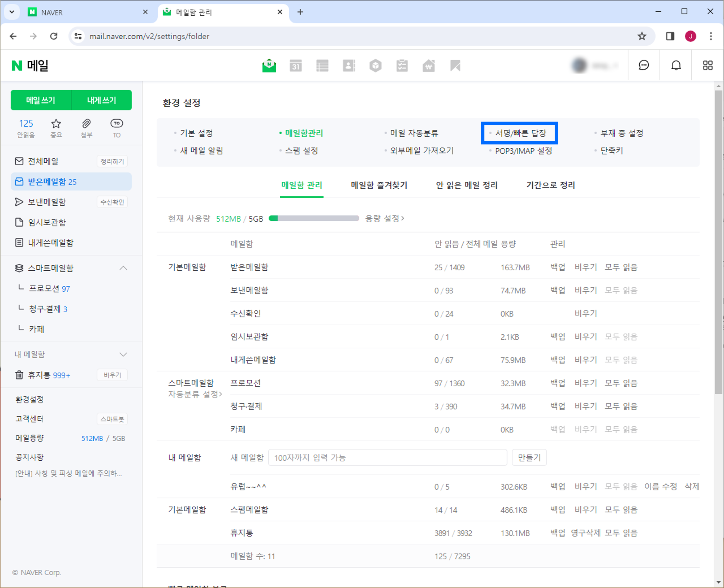This screenshot has width=724, height=588.
Task: Click the new mailbox name input field
Action: [x=387, y=458]
